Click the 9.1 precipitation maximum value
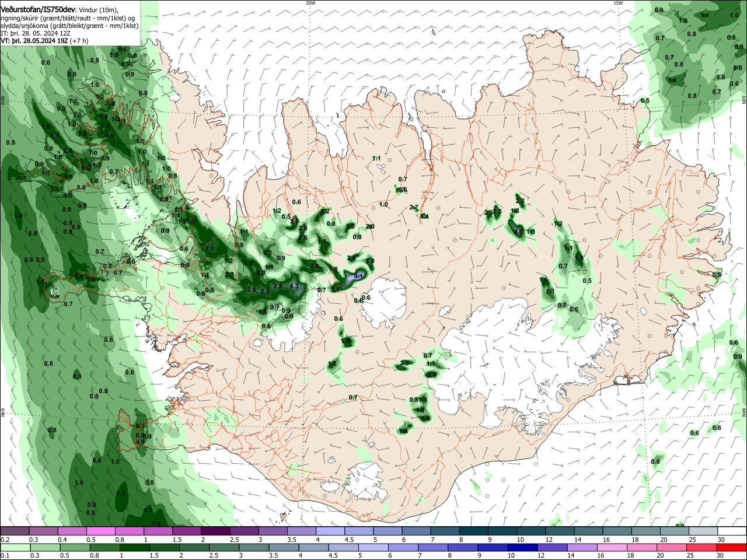The height and width of the screenshot is (560, 747). pos(359,276)
